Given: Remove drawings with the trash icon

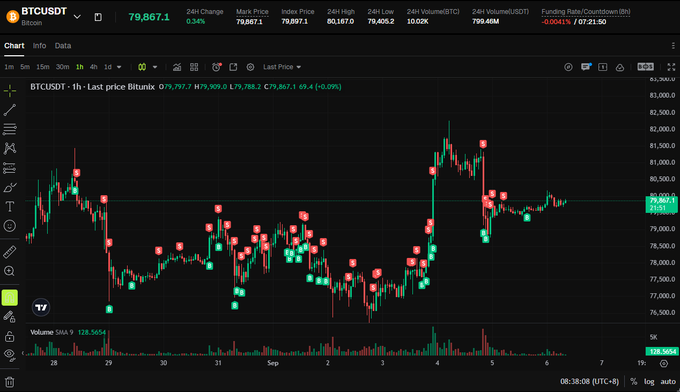Looking at the screenshot, I should [x=10, y=382].
